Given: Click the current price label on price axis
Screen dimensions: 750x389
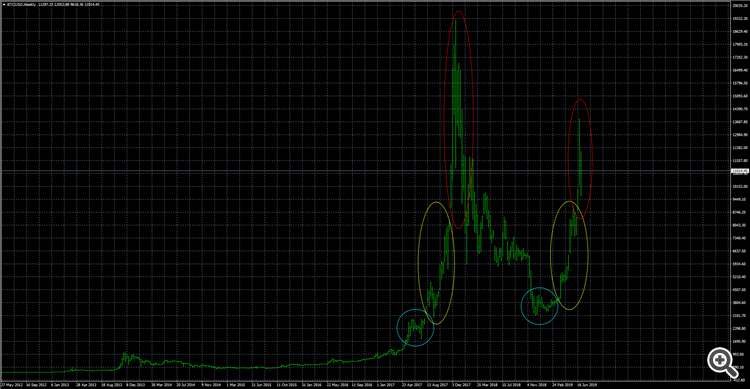Looking at the screenshot, I should (x=739, y=171).
